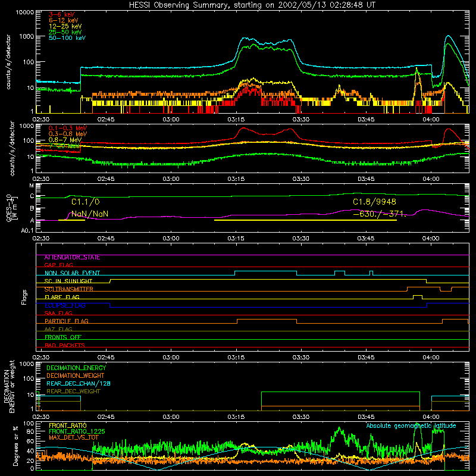
Task: Click the C1.1/0 flare class annotation
Action: pyautogui.click(x=85, y=202)
